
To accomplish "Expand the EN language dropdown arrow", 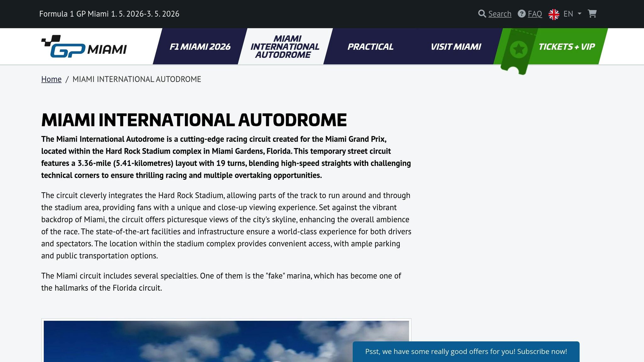I will pyautogui.click(x=580, y=14).
